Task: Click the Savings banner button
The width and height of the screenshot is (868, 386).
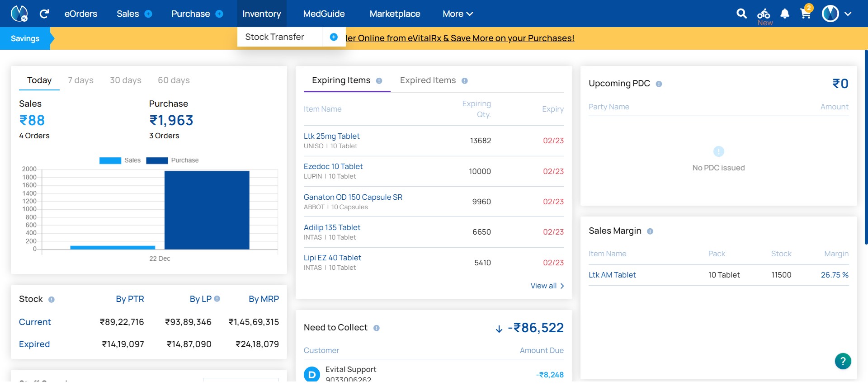Action: click(25, 39)
